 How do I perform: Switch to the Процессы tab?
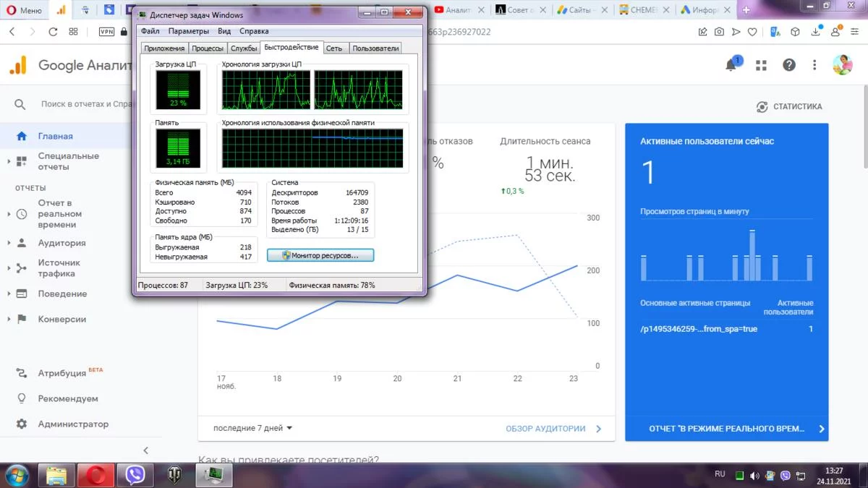click(208, 48)
